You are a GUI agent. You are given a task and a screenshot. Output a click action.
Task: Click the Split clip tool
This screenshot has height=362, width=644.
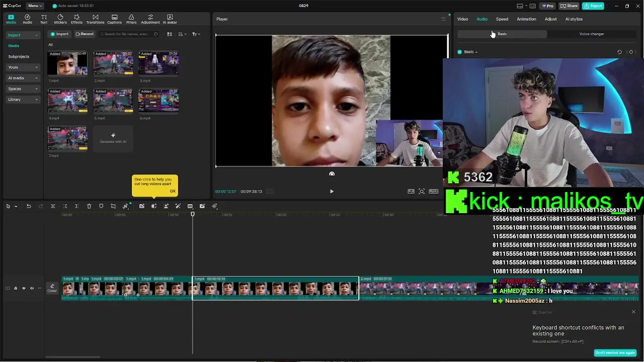[x=53, y=206]
